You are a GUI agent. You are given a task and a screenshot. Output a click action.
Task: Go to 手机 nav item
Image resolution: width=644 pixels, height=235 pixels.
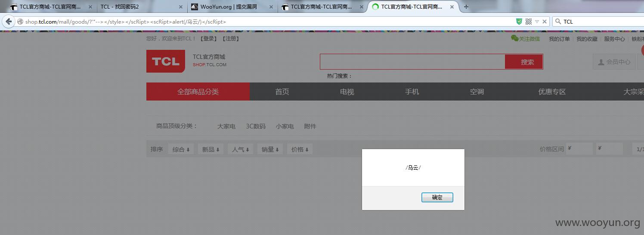(412, 92)
